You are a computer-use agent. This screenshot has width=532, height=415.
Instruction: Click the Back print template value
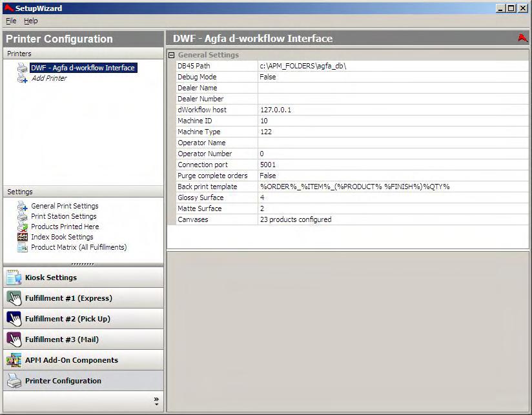point(393,187)
